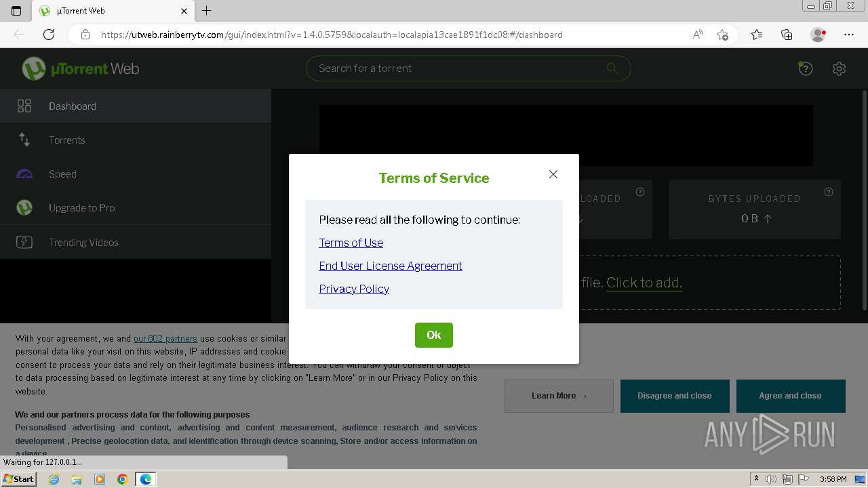Click the Speed gauge icon
This screenshot has width=868, height=488.
coord(24,174)
